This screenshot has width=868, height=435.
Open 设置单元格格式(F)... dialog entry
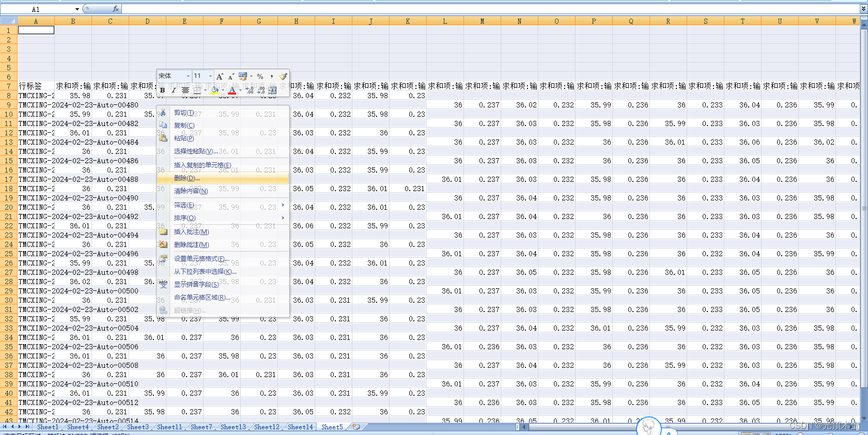click(x=223, y=258)
